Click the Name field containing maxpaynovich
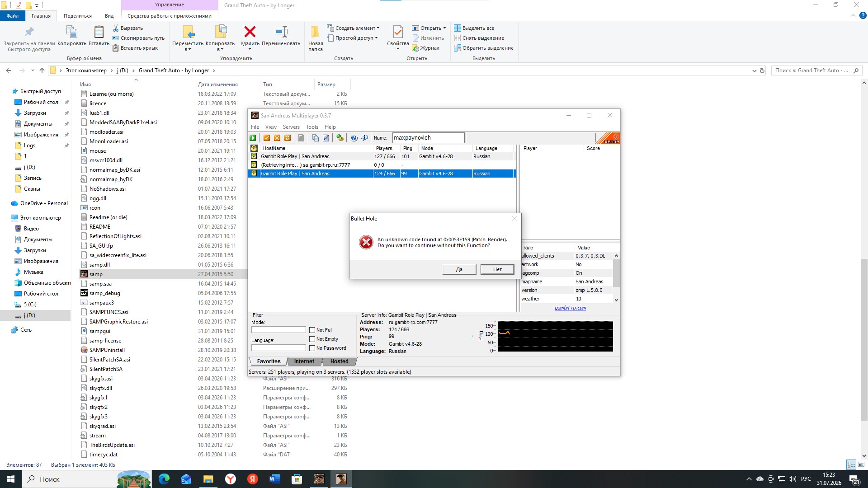The image size is (868, 488). (428, 138)
